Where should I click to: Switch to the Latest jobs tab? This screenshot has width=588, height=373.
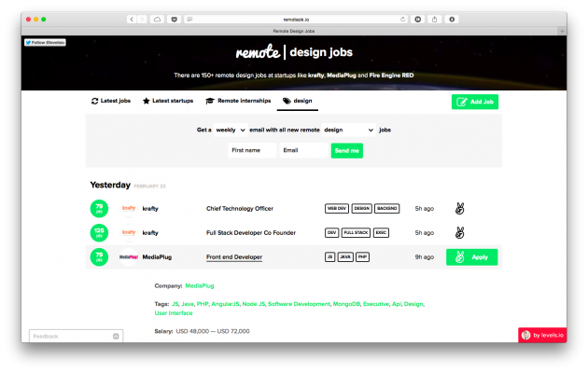[x=112, y=101]
